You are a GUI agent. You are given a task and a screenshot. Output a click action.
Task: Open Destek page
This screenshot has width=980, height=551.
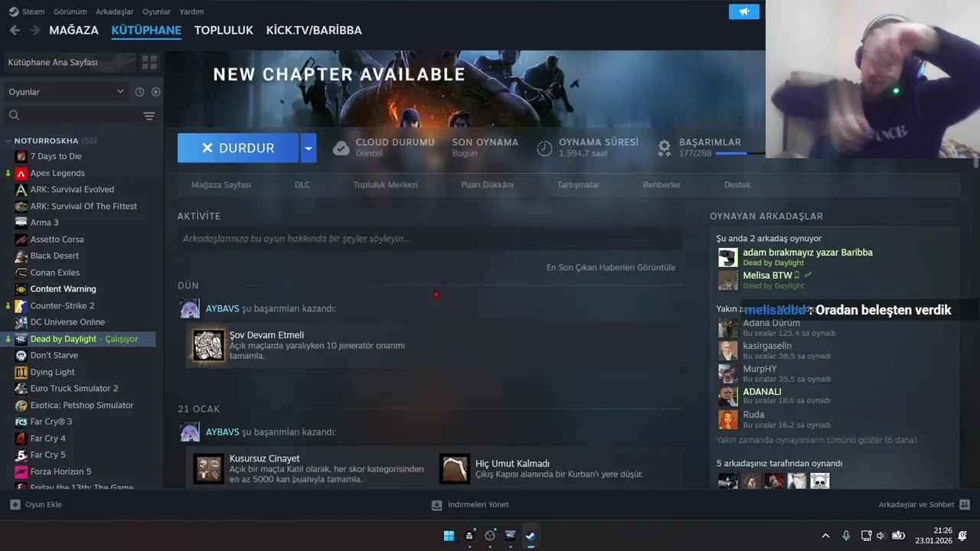click(737, 184)
